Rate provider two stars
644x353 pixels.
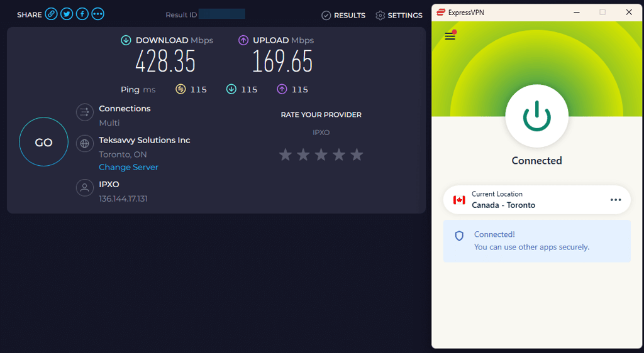pos(303,155)
